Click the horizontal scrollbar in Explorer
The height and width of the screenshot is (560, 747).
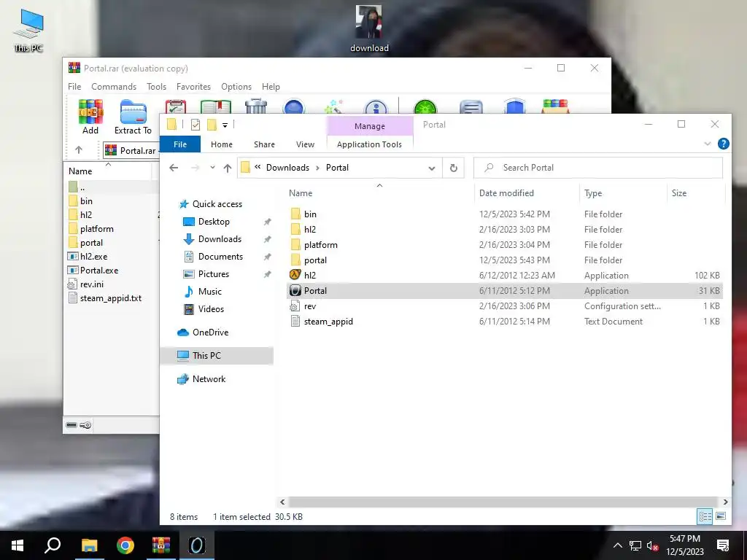503,502
